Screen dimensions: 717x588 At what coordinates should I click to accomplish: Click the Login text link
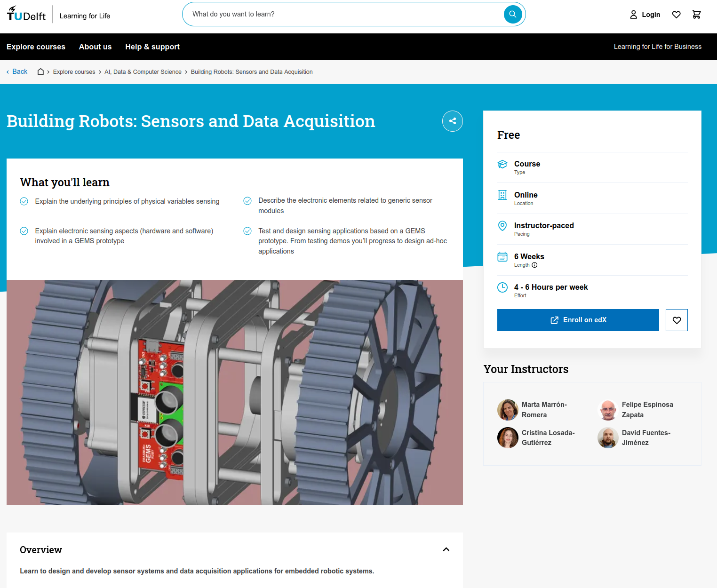click(x=651, y=15)
